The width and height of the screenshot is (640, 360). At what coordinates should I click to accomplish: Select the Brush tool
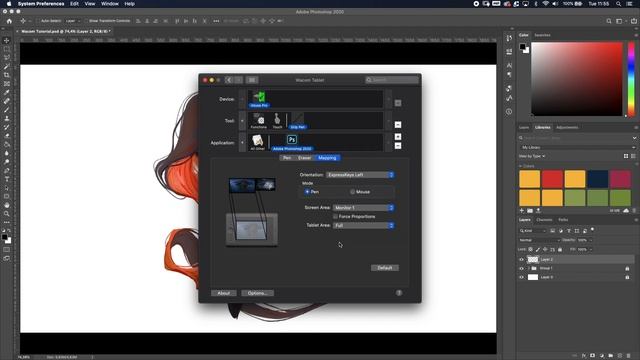point(7,110)
